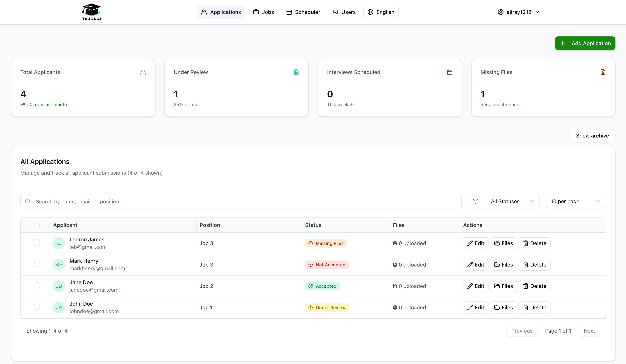The image size is (626, 364).
Task: Toggle the select-all checkbox in table header
Action: click(x=36, y=225)
